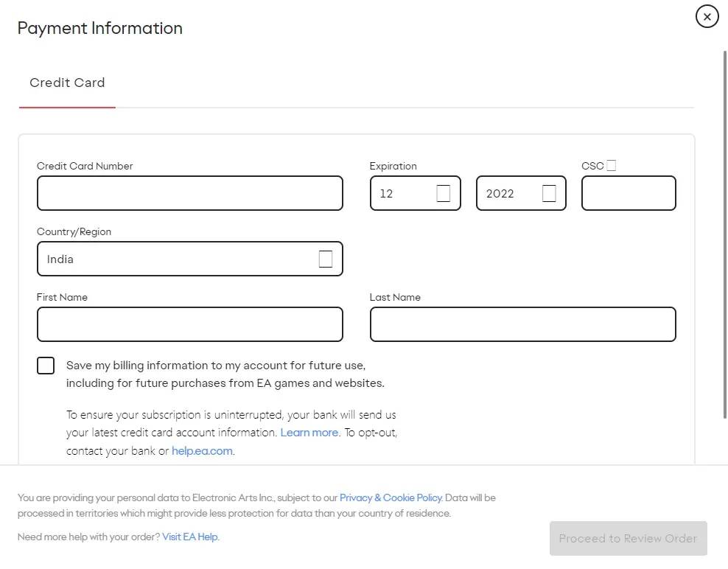Open the expiration year dropdown

pos(521,193)
